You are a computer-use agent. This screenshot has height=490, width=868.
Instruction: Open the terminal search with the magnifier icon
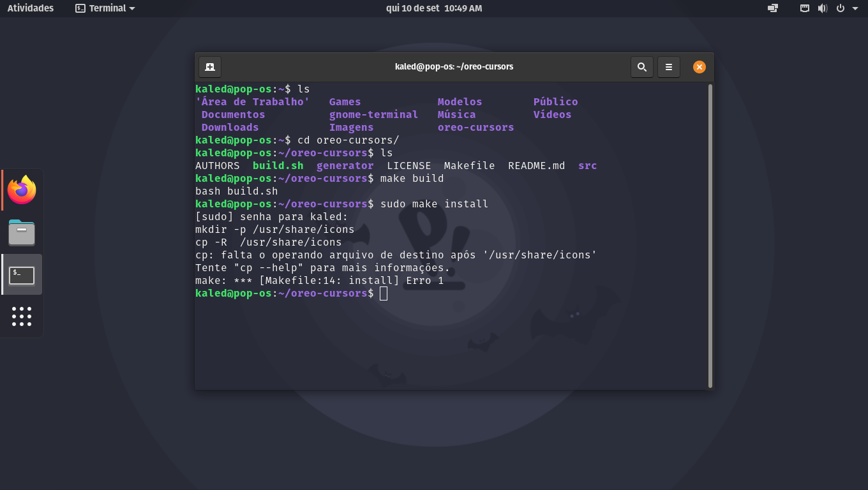[642, 66]
